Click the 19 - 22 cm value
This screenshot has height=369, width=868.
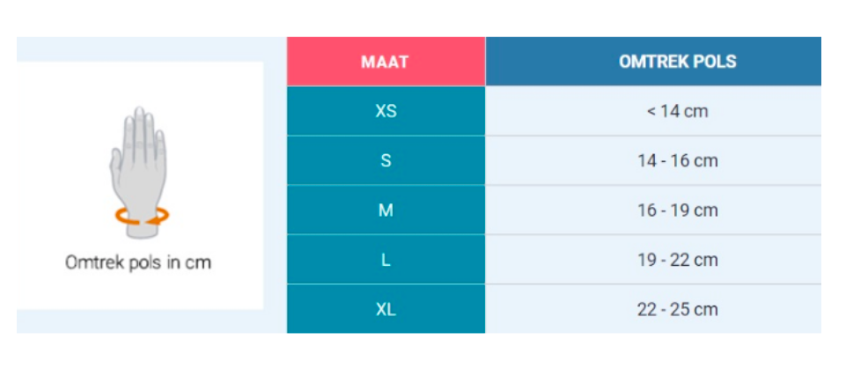tap(678, 259)
